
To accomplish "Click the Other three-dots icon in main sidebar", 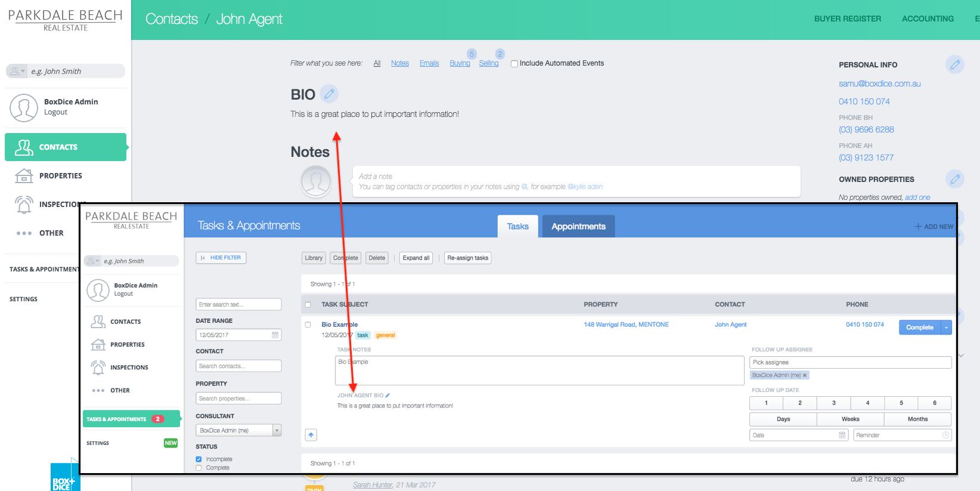I will (x=24, y=233).
